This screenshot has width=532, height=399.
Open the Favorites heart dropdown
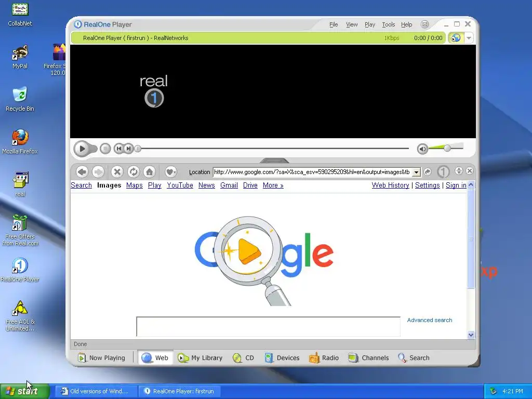(x=171, y=171)
